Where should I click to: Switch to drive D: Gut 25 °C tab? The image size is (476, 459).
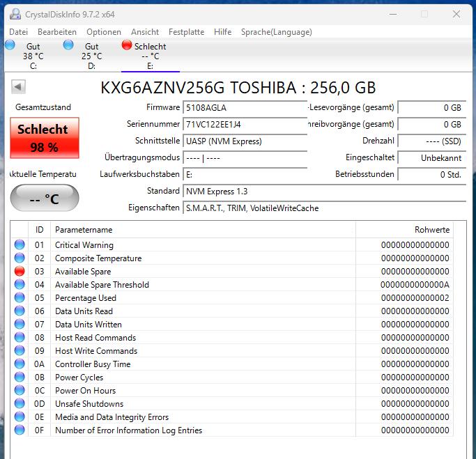(x=92, y=56)
